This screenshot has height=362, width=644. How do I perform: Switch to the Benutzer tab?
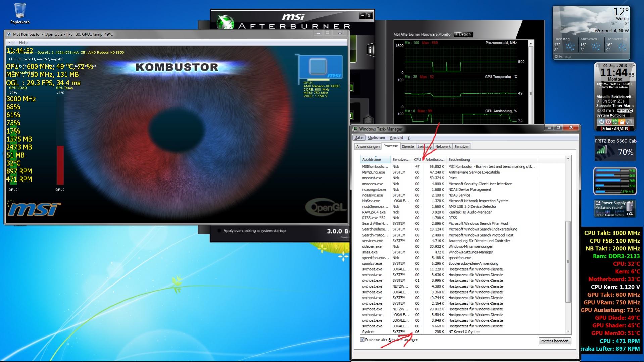[461, 146]
